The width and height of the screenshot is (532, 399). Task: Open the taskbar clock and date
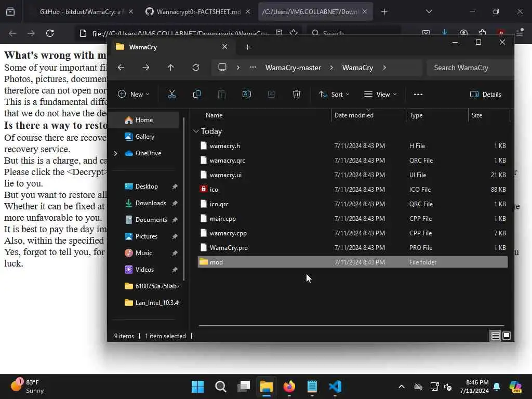(474, 387)
